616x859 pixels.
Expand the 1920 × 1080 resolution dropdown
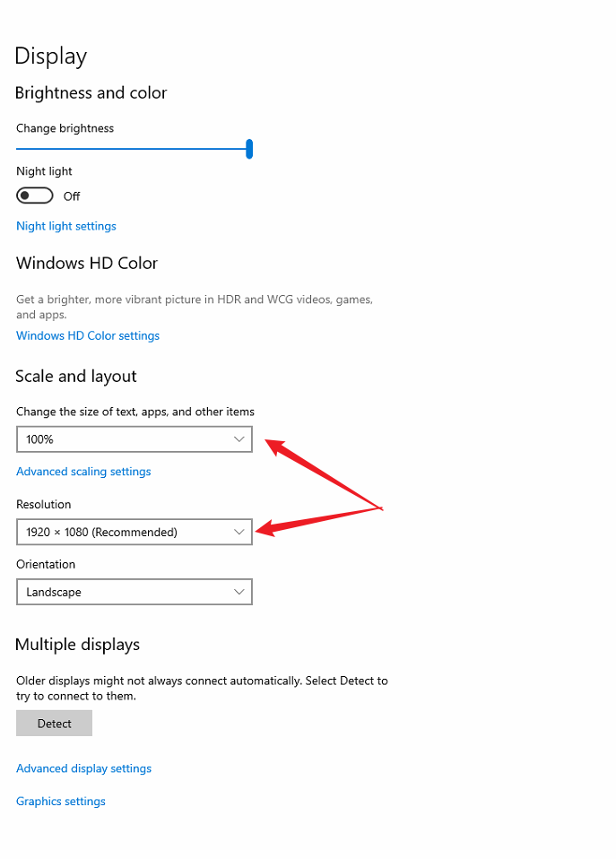pyautogui.click(x=134, y=532)
